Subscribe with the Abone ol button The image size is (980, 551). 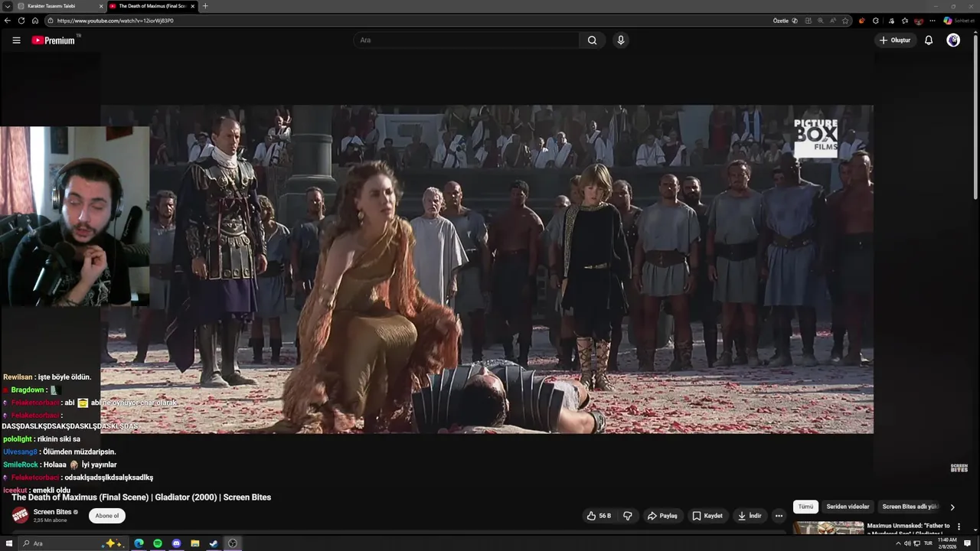click(x=107, y=516)
